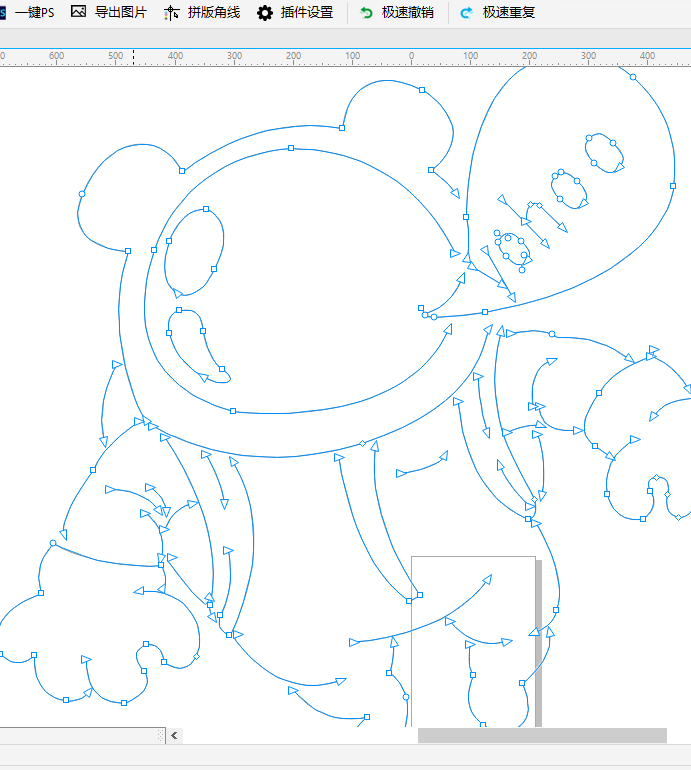
Task: Click the green 极速撤销 undo arrow
Action: coord(366,13)
